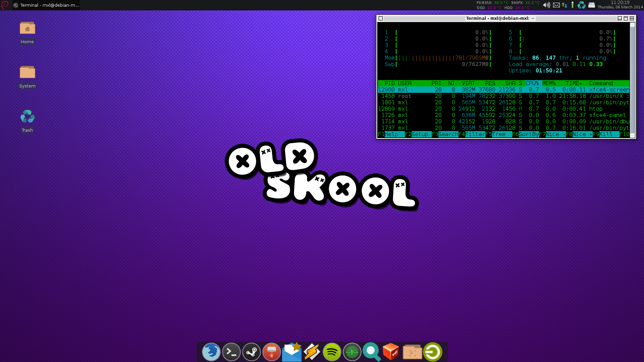
Task: Select the Terminal taskbar button in panel
Action: coord(46,5)
